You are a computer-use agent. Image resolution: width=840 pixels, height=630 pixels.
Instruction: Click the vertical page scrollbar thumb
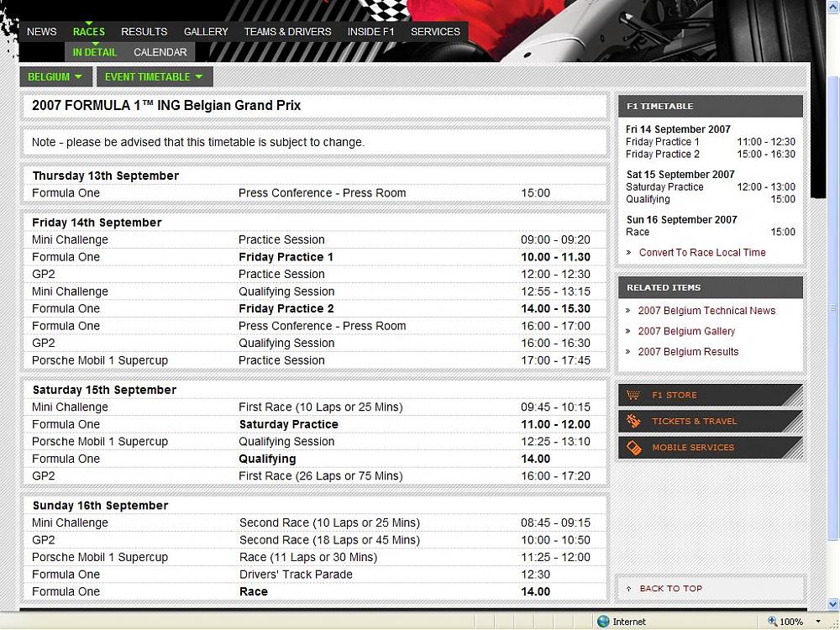coord(833,308)
